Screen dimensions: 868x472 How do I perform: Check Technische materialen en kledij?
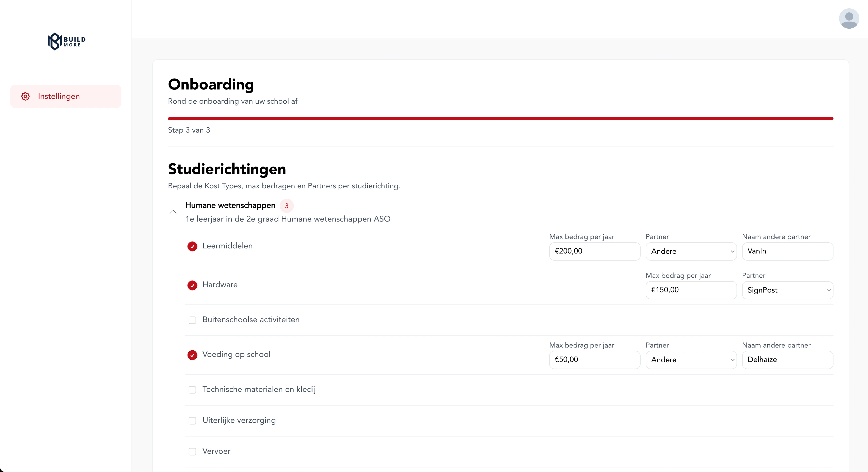coord(192,390)
